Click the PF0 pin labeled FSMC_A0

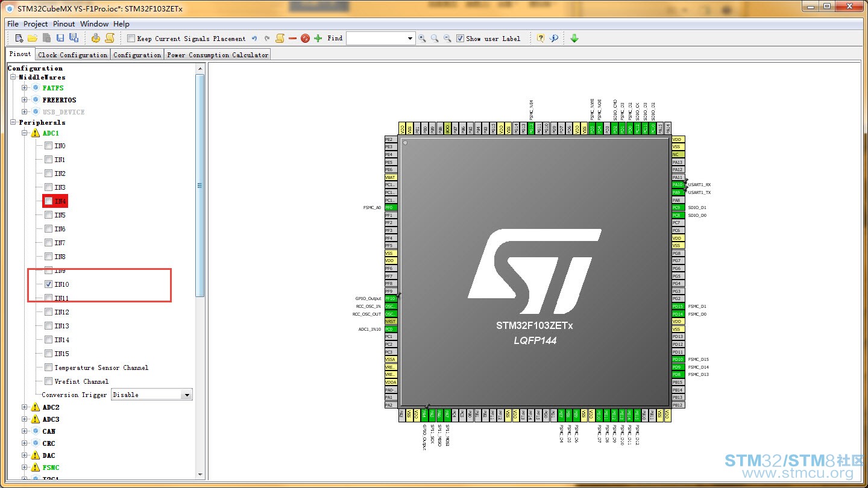pos(391,208)
